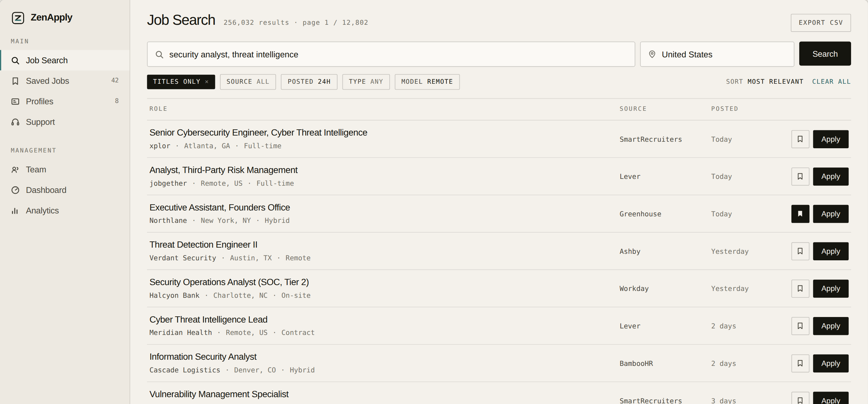This screenshot has width=868, height=404.
Task: Bookmark the Information Security Analyst job
Action: point(800,364)
